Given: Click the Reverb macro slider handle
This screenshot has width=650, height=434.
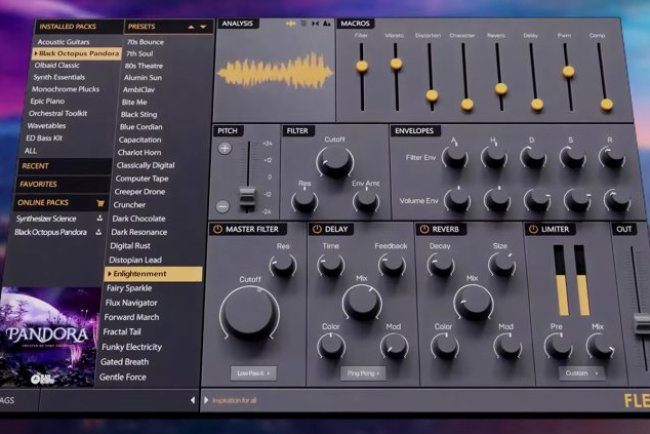Looking at the screenshot, I should (501, 89).
